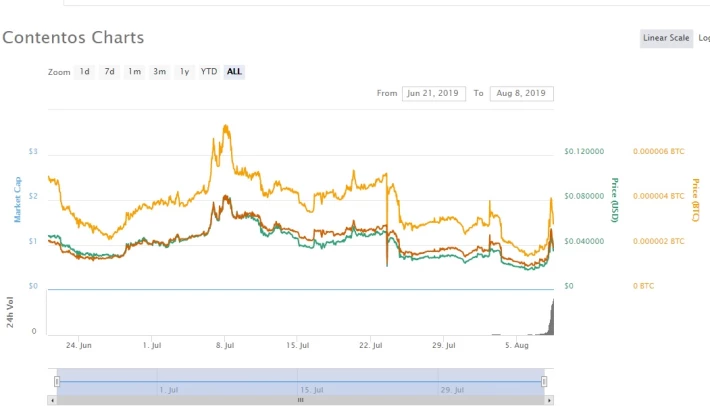Click the Contentos Charts heading
This screenshot has height=406, width=710.
click(73, 38)
